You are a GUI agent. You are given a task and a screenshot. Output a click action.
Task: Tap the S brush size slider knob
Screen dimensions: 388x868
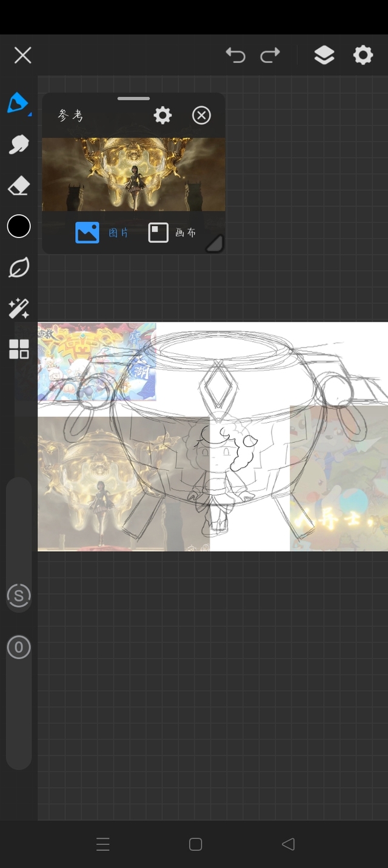pos(19,596)
